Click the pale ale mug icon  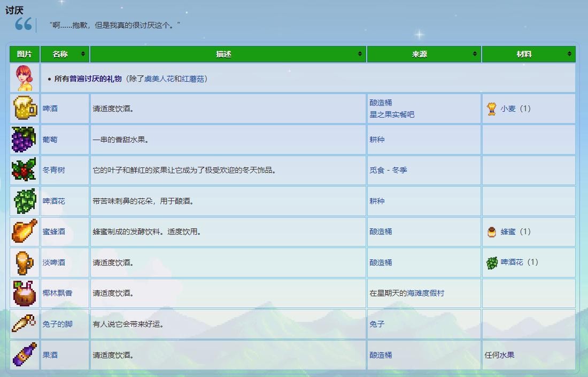(24, 263)
